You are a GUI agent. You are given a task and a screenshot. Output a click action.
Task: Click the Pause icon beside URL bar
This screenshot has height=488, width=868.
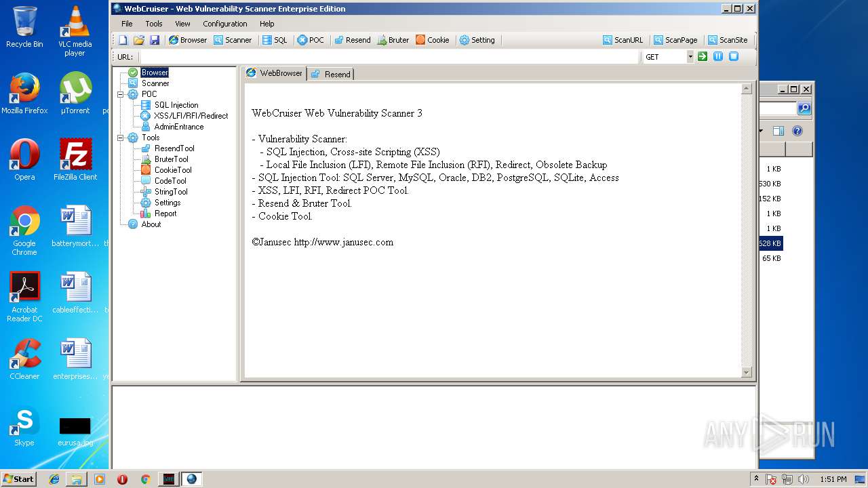click(x=718, y=57)
